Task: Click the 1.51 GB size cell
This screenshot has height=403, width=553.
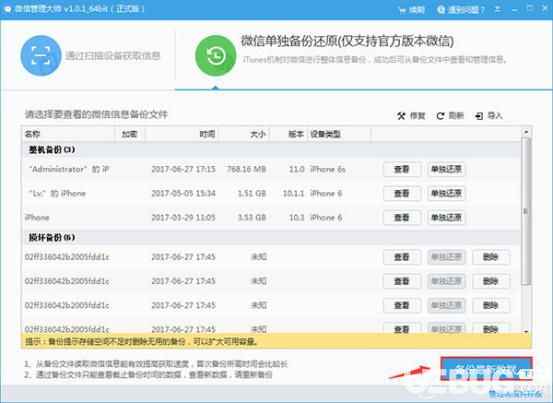Action: 252,194
